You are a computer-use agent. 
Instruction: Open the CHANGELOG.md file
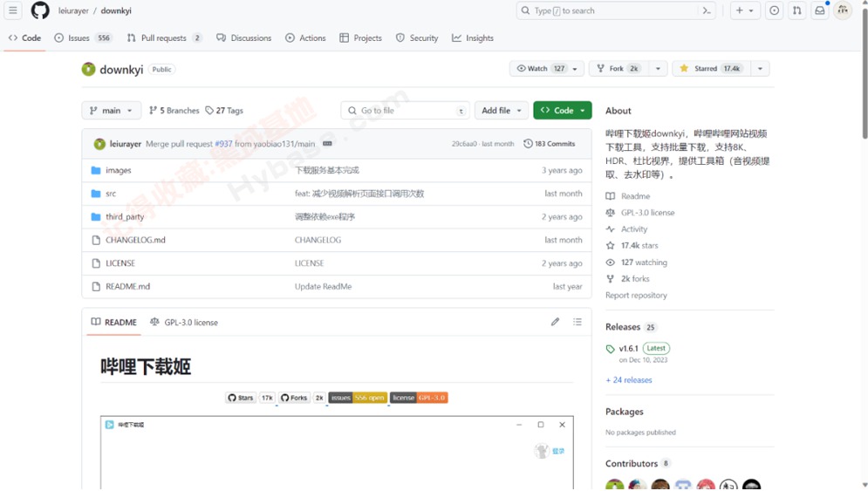click(135, 240)
